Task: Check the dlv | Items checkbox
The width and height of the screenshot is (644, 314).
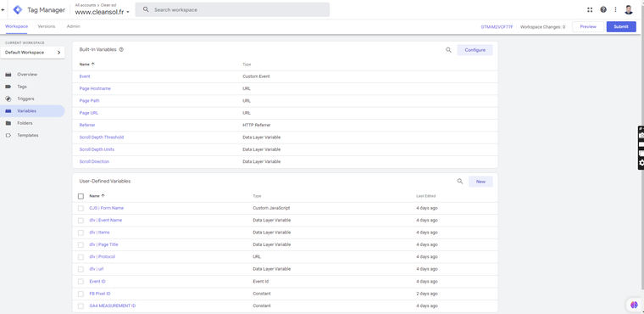Action: (80, 233)
